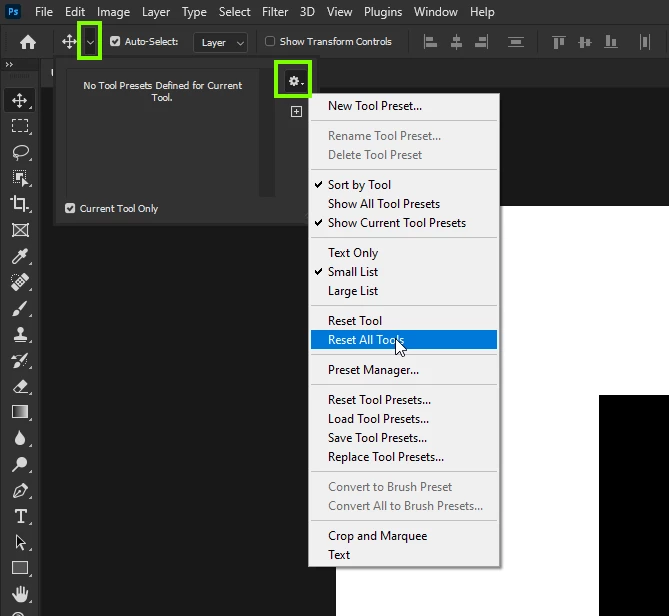Choose Reset Tool Presets…
The height and width of the screenshot is (616, 669).
click(404, 400)
